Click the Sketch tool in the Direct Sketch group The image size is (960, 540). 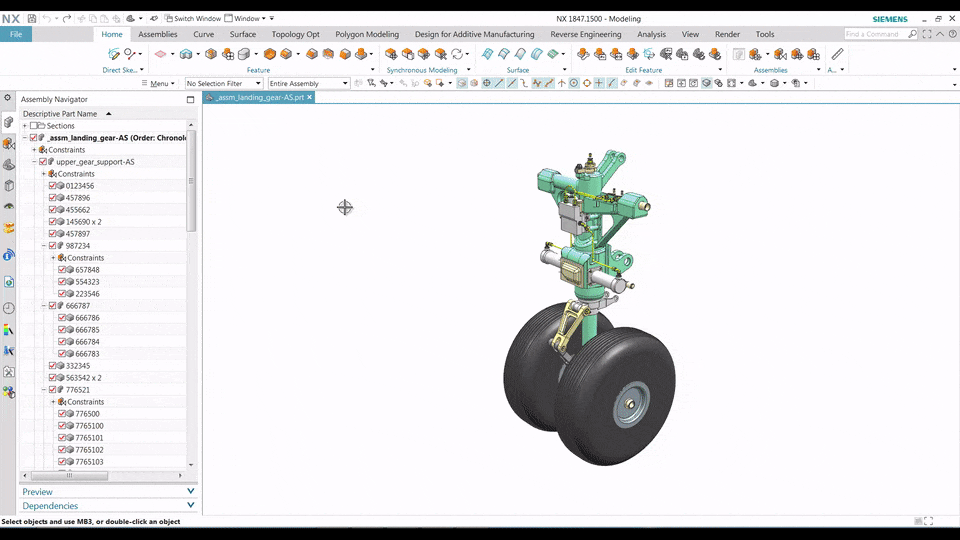113,54
